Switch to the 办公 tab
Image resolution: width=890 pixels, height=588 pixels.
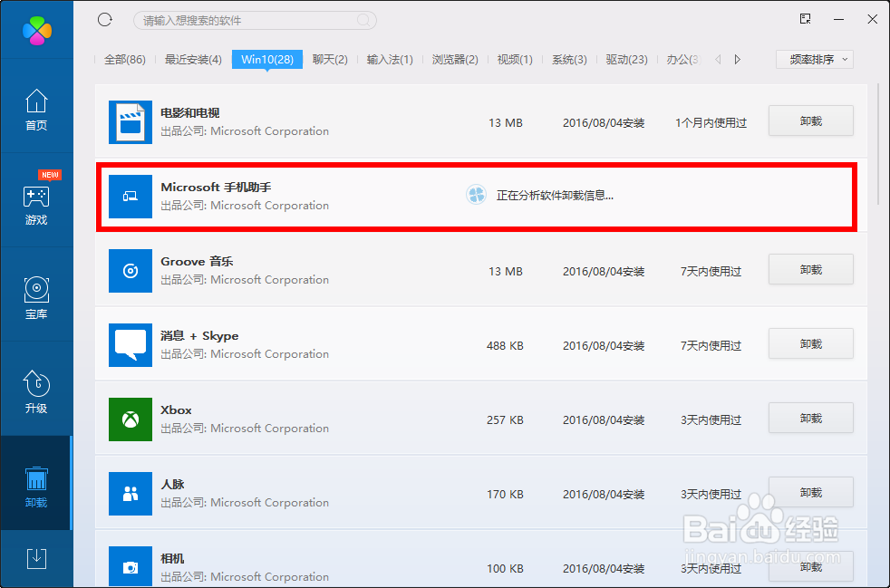pyautogui.click(x=683, y=59)
